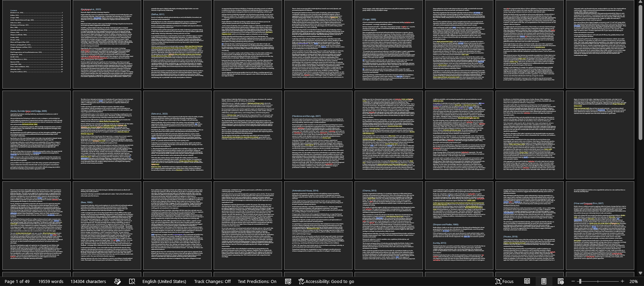Zoom out with the minus button
This screenshot has height=286, width=644.
(x=573, y=281)
